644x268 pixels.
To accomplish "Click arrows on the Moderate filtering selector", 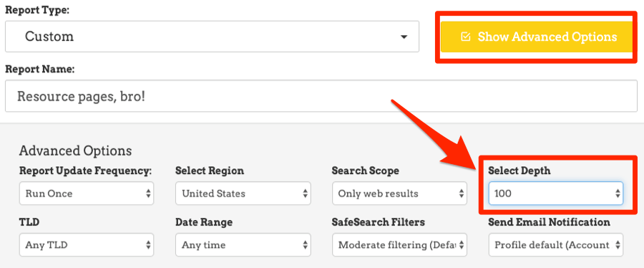I will tap(461, 245).
